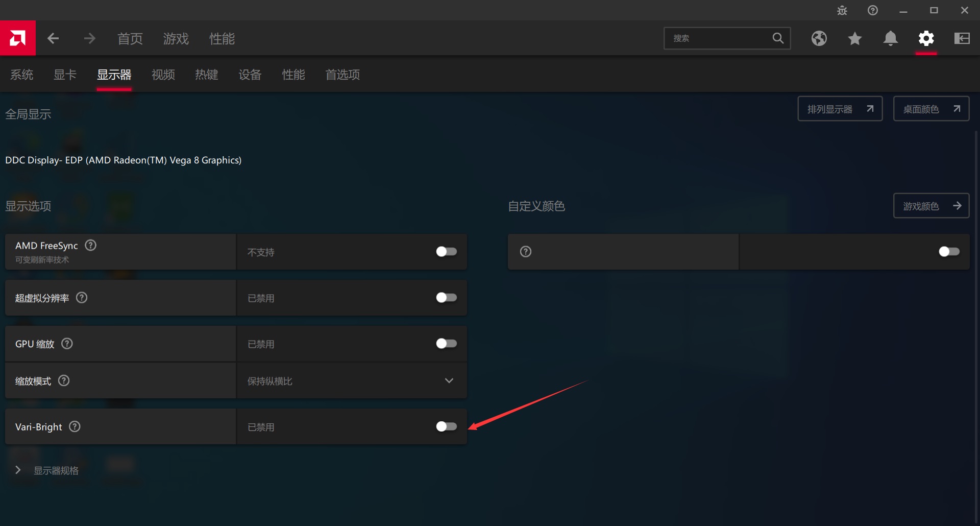Open the 缩放模式 dropdown
This screenshot has width=980, height=526.
pyautogui.click(x=352, y=380)
